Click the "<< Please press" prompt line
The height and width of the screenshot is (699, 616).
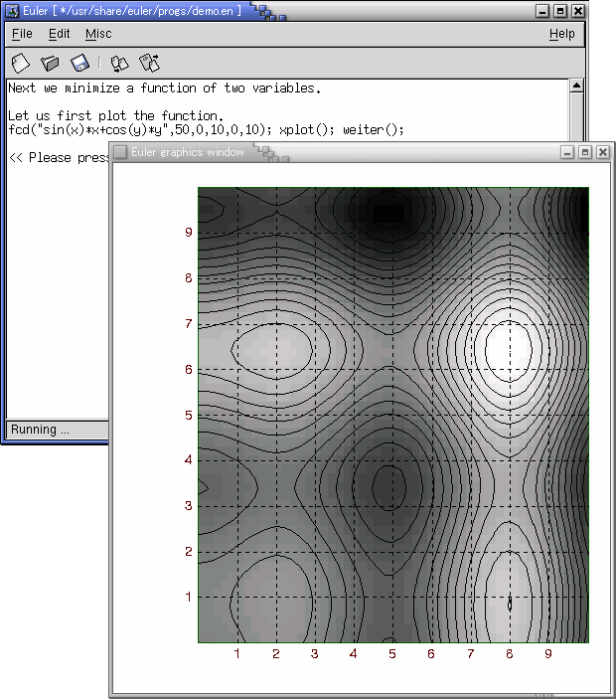pyautogui.click(x=59, y=157)
